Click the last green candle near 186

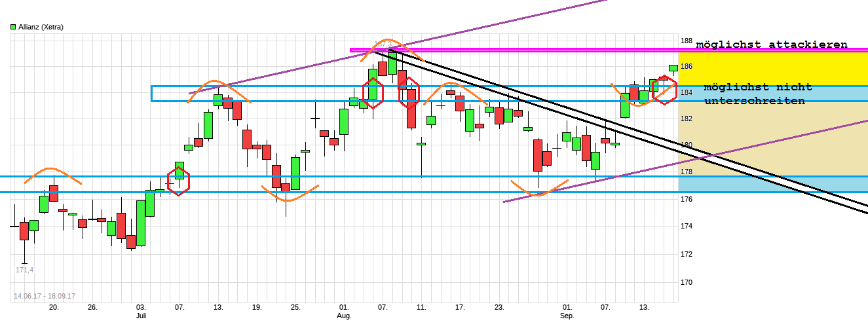673,67
